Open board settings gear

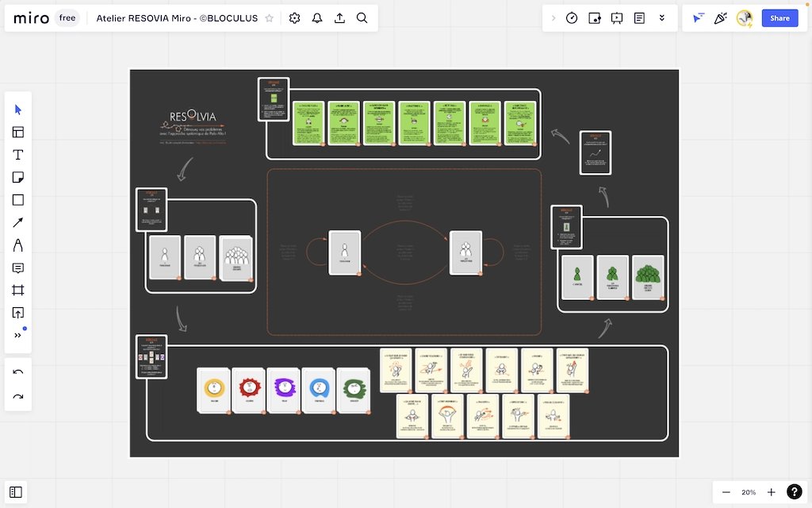tap(295, 18)
